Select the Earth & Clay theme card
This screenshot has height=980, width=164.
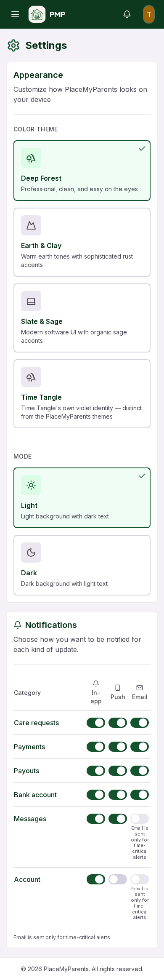[x=82, y=242]
